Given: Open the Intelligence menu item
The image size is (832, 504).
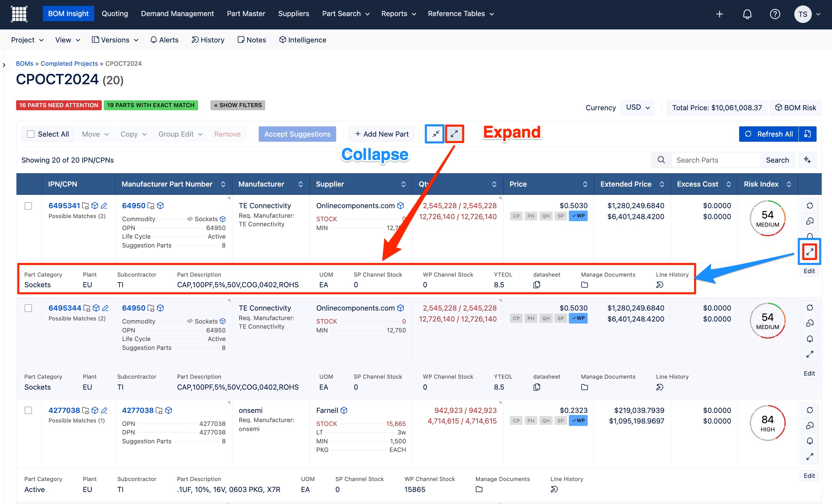Looking at the screenshot, I should pyautogui.click(x=303, y=40).
